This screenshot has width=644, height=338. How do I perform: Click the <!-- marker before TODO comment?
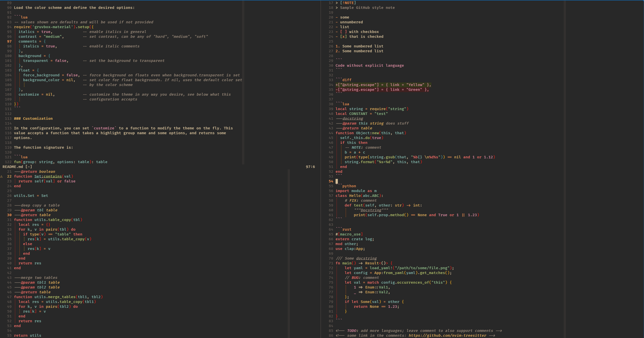(x=340, y=331)
